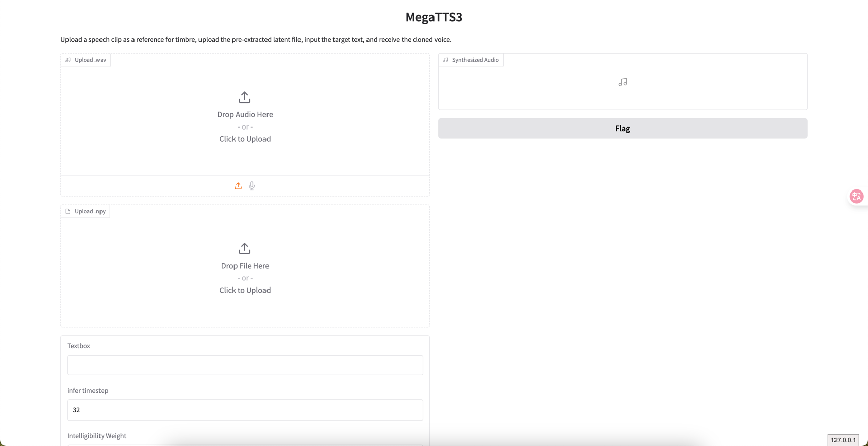Viewport: 868px width, 446px height.
Task: Click 'Click to Upload' under Drop File Here
Action: 245,290
